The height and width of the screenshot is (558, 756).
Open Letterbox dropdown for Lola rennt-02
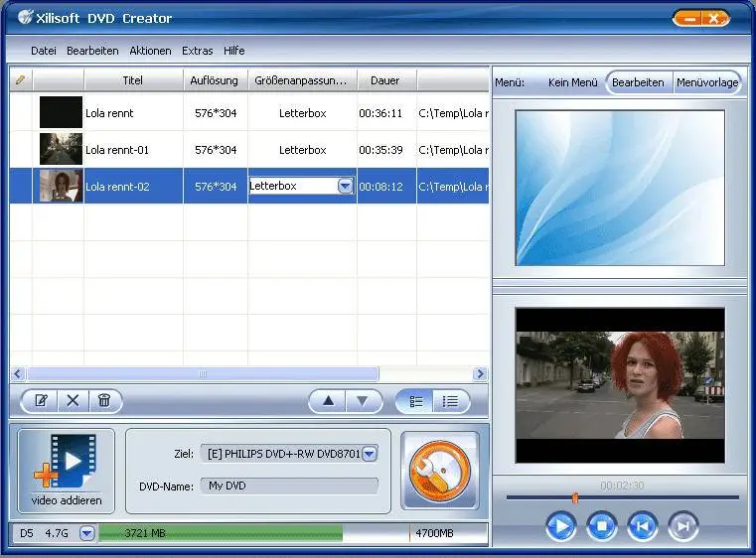point(345,186)
